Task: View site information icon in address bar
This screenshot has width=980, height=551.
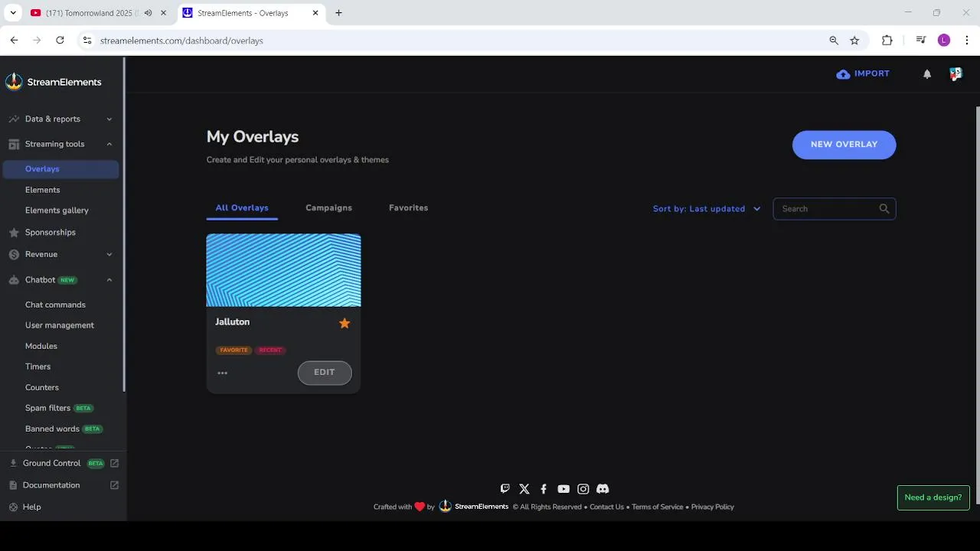Action: click(87, 40)
